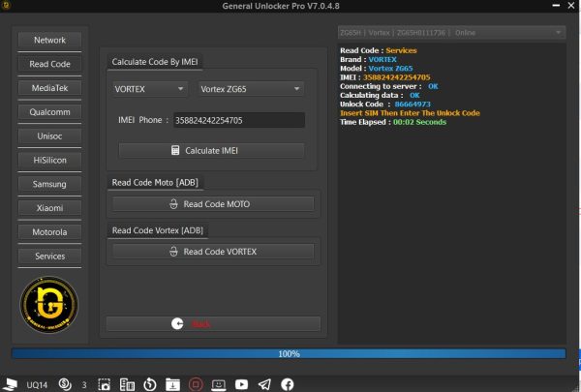Image resolution: width=581 pixels, height=392 pixels.
Task: Open the Telegram icon
Action: pos(264,384)
